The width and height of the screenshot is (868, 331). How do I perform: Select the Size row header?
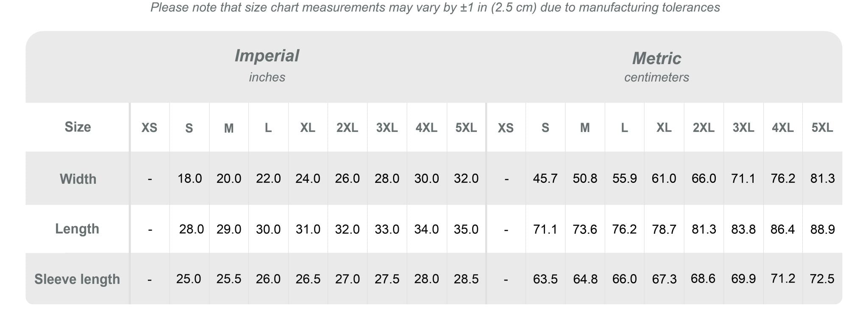point(78,127)
